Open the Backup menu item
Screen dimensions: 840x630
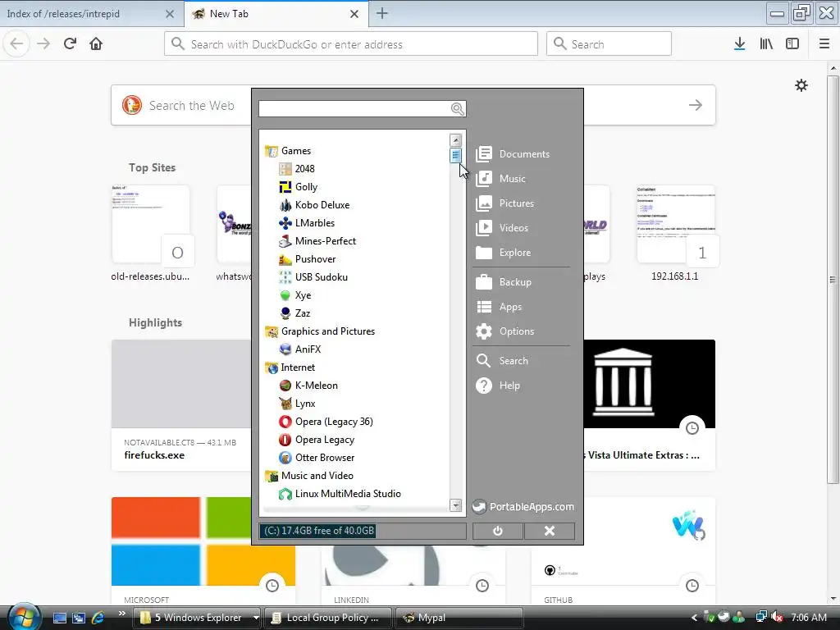point(504,282)
